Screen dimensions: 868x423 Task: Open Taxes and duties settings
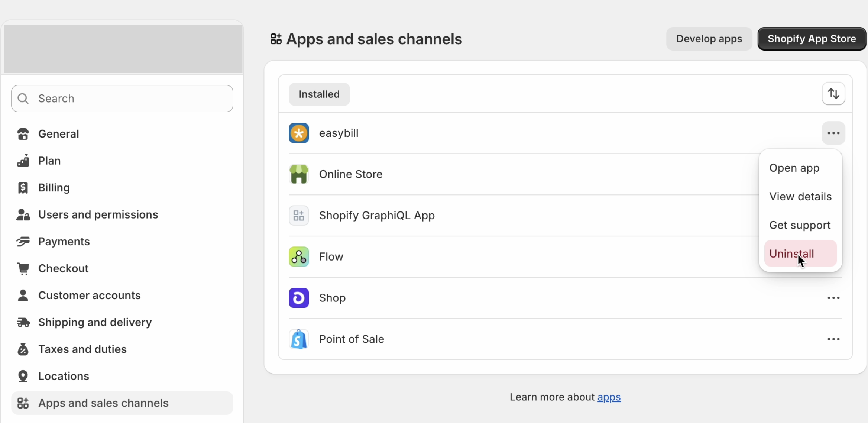click(x=122, y=349)
